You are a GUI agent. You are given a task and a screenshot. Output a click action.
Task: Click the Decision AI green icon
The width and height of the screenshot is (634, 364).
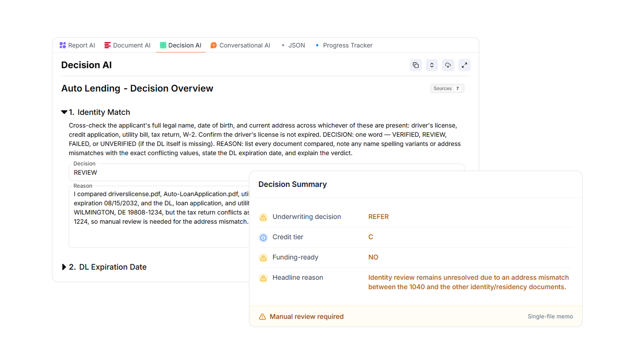coord(163,45)
